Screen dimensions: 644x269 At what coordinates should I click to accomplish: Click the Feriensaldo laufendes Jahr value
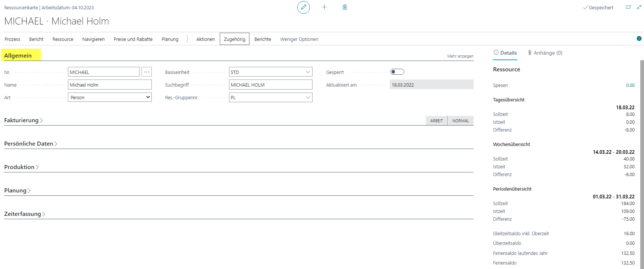(x=628, y=253)
